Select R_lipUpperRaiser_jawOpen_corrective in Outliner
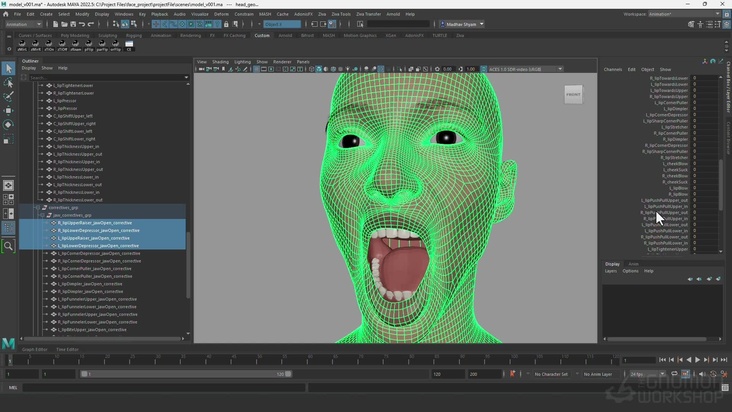 pos(95,223)
